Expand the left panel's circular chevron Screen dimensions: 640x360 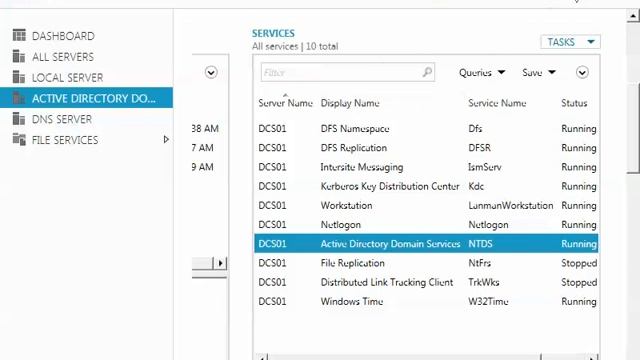[211, 73]
